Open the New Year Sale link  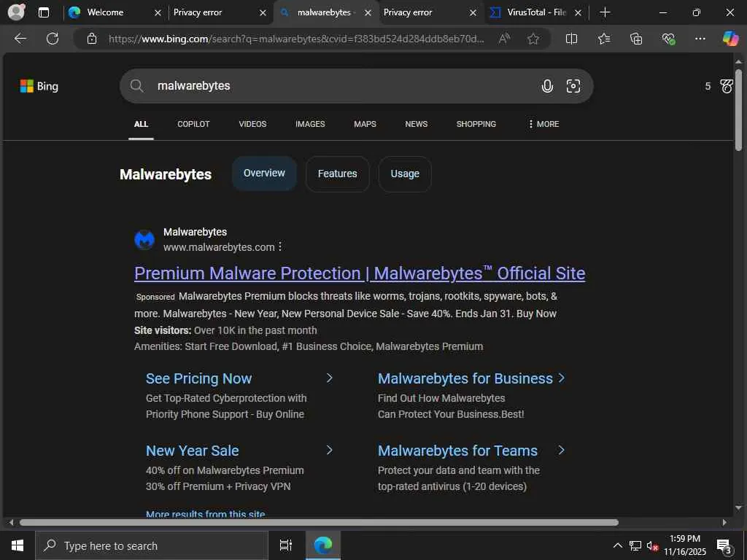[x=193, y=451]
